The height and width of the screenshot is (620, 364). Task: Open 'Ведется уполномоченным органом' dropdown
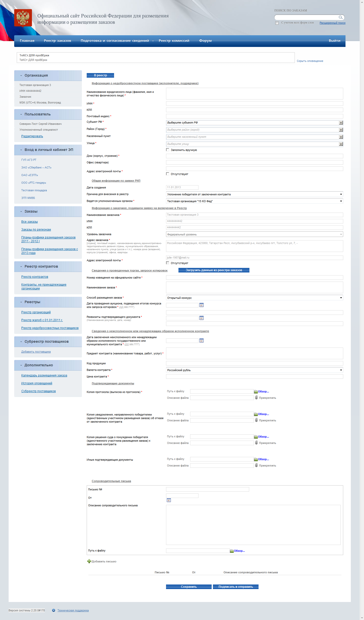(x=254, y=201)
